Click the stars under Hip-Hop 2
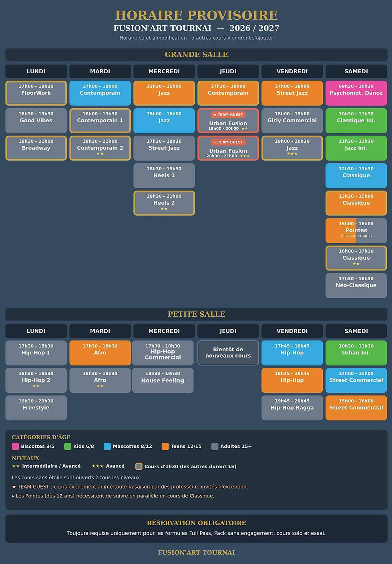Screen dimensions: 392x564 (36, 386)
